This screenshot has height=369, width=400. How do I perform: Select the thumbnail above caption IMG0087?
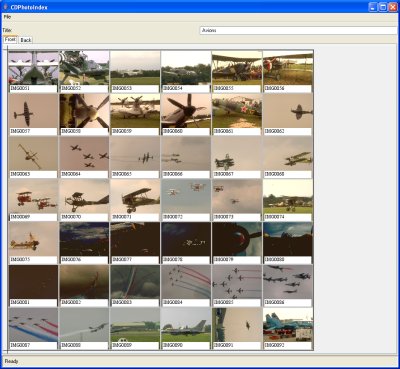tap(34, 325)
